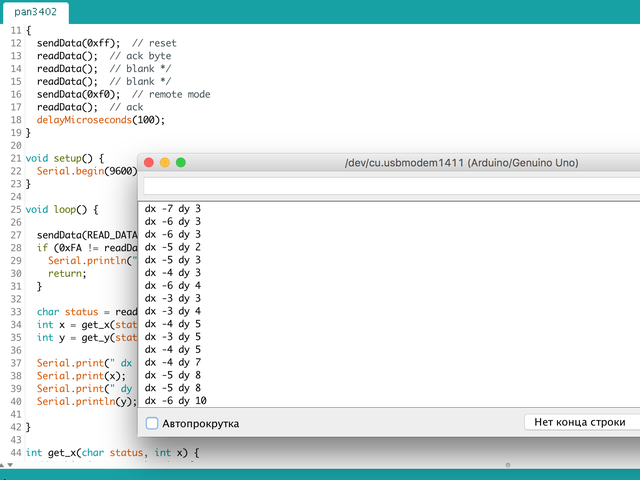Click the "dx -5 dy 2" serial output line
Viewport: 640px width, 480px height.
pos(173,246)
